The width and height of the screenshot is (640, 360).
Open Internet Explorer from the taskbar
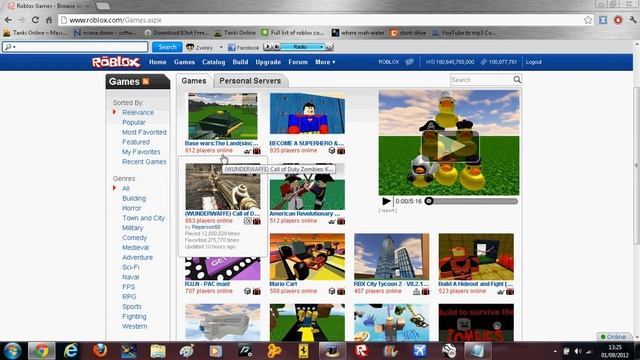click(x=71, y=351)
